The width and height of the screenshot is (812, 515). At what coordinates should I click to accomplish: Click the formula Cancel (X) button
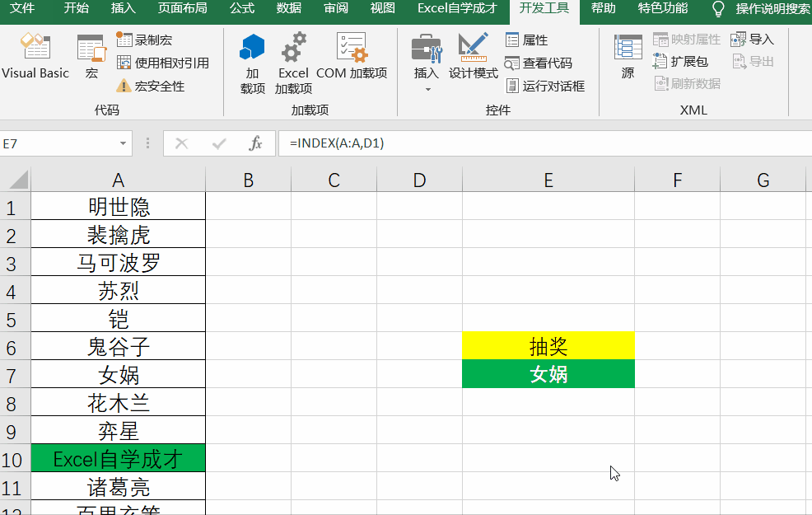(x=181, y=143)
